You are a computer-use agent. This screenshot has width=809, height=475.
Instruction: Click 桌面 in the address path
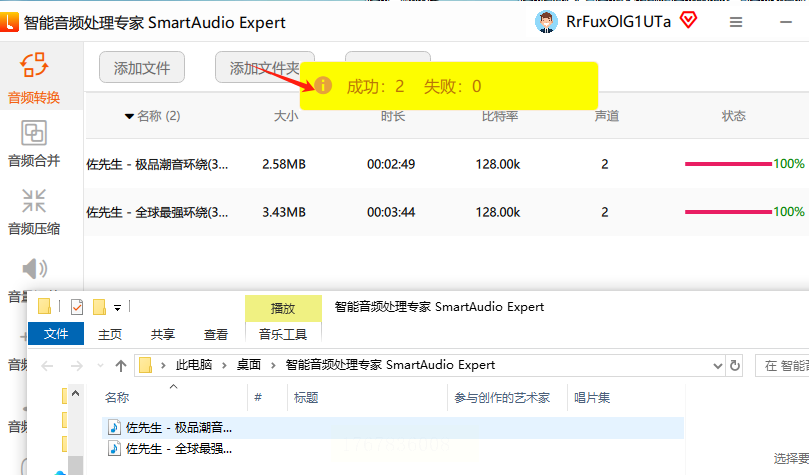tap(249, 365)
